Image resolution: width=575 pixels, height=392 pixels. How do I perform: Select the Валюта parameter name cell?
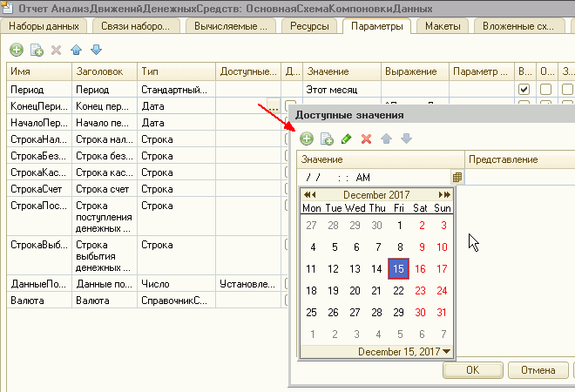coord(39,301)
